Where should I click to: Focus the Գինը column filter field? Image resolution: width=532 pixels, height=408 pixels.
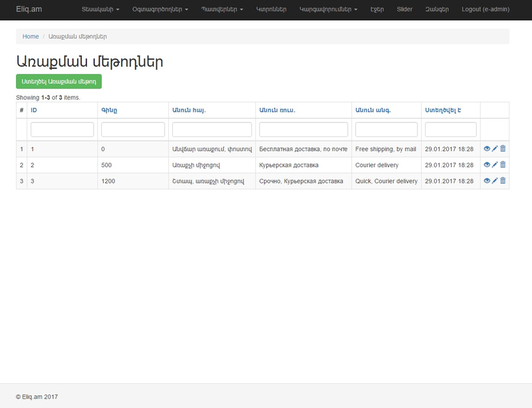[x=133, y=129]
